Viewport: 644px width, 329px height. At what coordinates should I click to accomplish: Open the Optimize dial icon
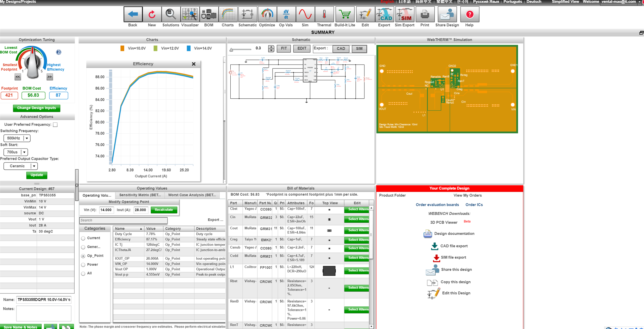click(x=267, y=14)
